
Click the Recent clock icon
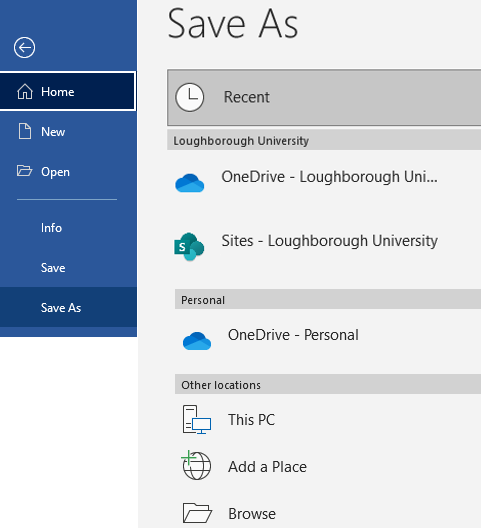click(190, 97)
